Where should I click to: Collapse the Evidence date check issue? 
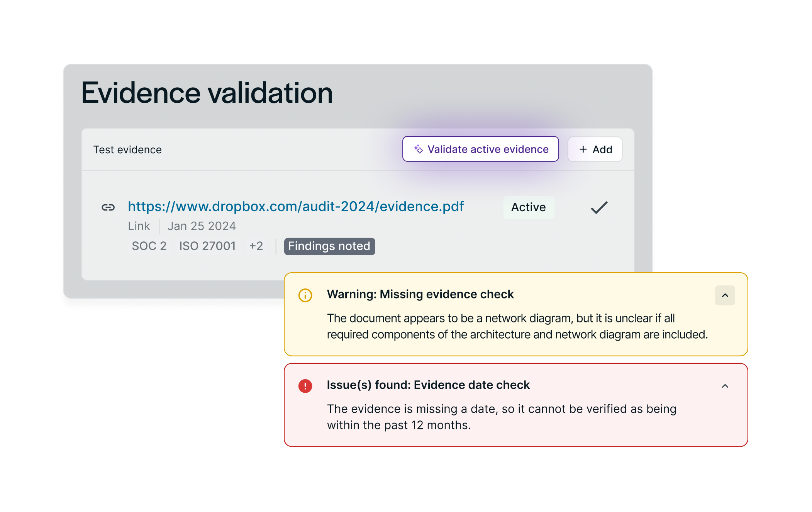pos(725,386)
